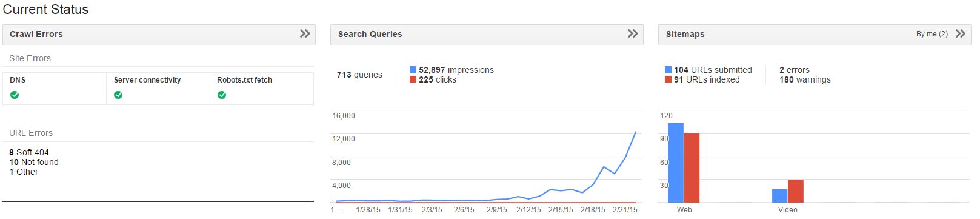The width and height of the screenshot is (980, 219).
Task: Click the blue Web sitemap bar
Action: tap(676, 163)
